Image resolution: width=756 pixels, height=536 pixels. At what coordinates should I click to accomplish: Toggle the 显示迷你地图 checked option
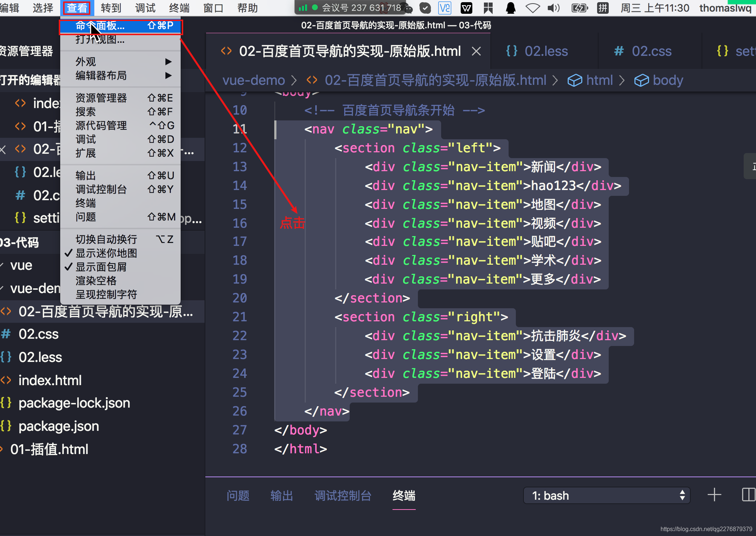coord(121,253)
